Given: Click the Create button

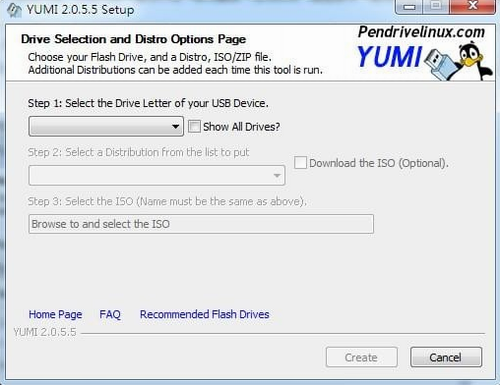Looking at the screenshot, I should click(362, 357).
